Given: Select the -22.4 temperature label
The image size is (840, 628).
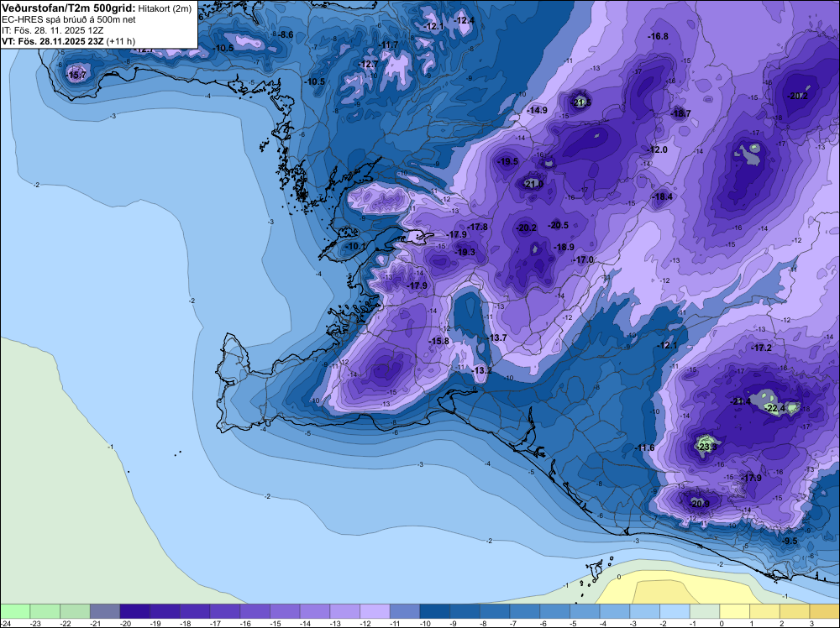Looking at the screenshot, I should 774,409.
